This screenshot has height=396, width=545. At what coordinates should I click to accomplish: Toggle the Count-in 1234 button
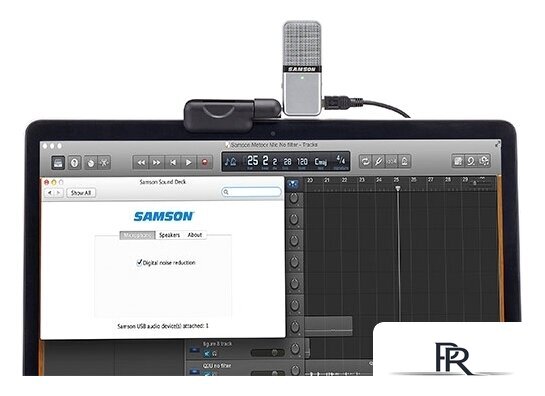pos(392,161)
